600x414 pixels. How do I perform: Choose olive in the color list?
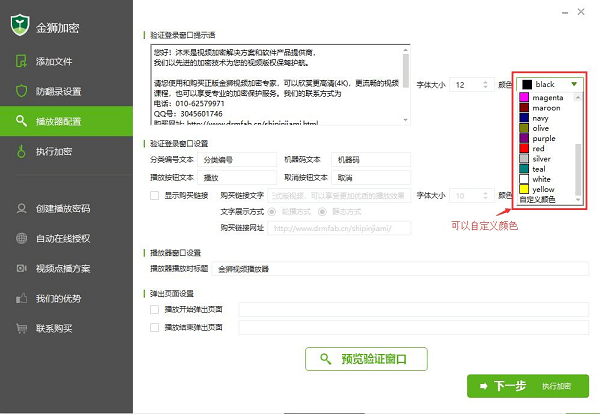(546, 128)
